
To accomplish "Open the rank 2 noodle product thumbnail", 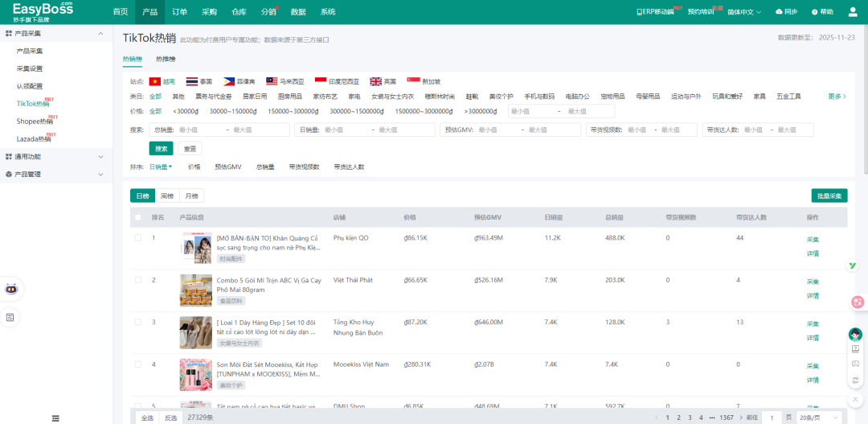I will (196, 290).
